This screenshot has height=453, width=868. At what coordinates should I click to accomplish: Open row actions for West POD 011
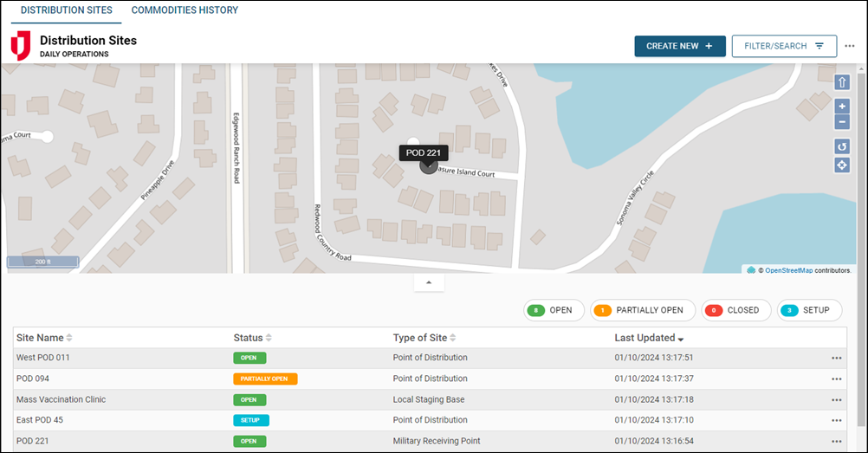pyautogui.click(x=836, y=358)
